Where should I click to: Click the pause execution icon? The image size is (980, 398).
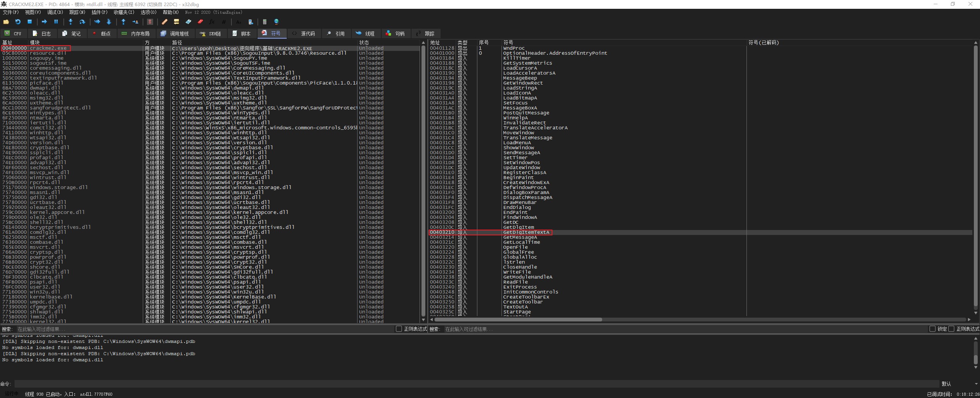(56, 22)
